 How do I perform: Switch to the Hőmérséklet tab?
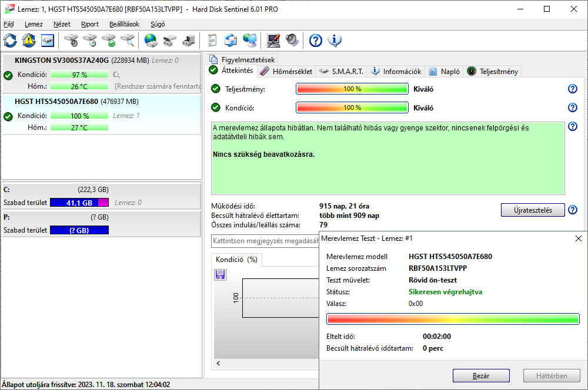tap(286, 71)
